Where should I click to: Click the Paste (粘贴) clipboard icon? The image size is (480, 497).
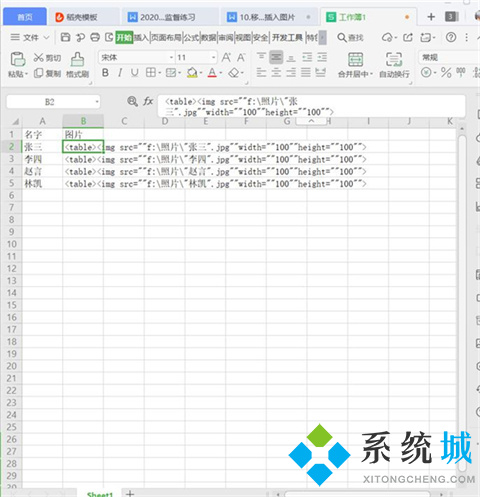click(18, 59)
